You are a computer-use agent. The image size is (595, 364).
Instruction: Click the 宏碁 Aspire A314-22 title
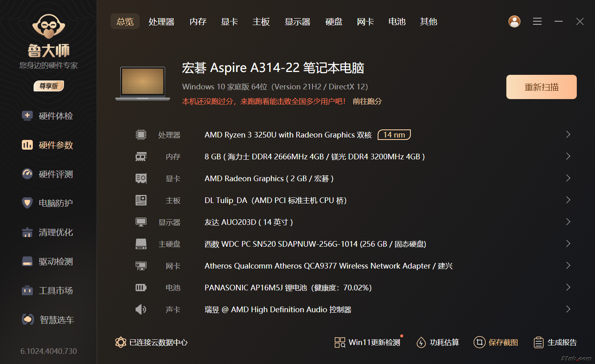273,68
